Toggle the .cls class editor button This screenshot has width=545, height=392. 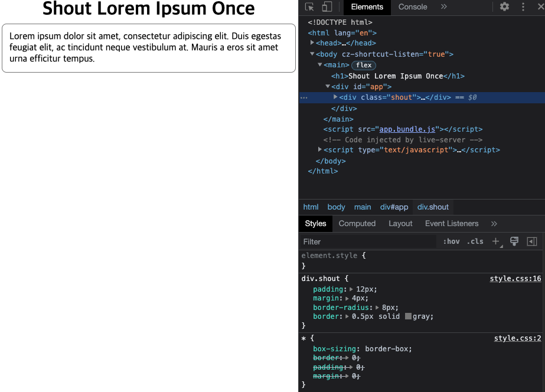(x=475, y=241)
